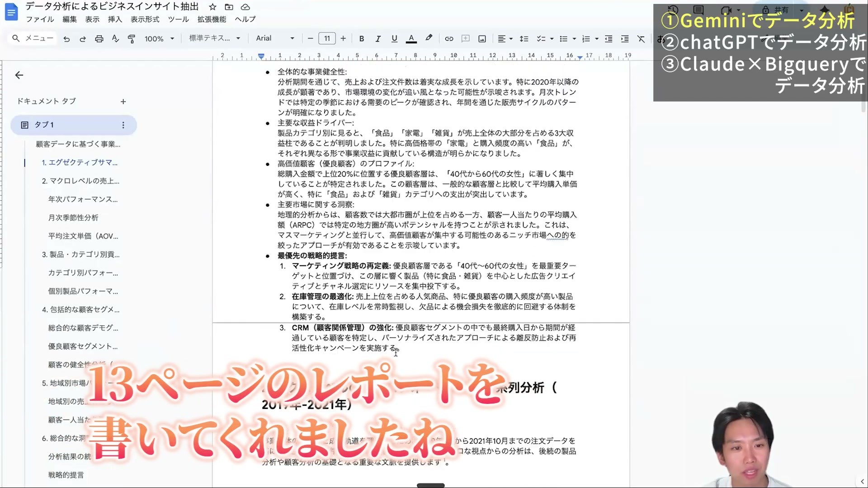Open the 表示 menu

92,19
